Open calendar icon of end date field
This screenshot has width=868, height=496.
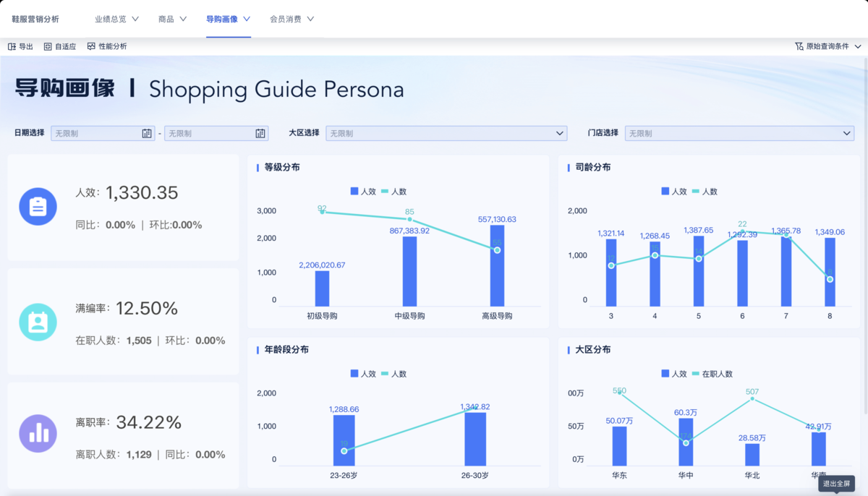pyautogui.click(x=260, y=134)
